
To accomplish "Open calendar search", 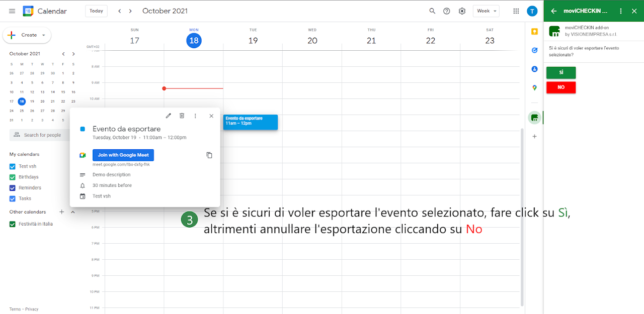I will pyautogui.click(x=432, y=11).
